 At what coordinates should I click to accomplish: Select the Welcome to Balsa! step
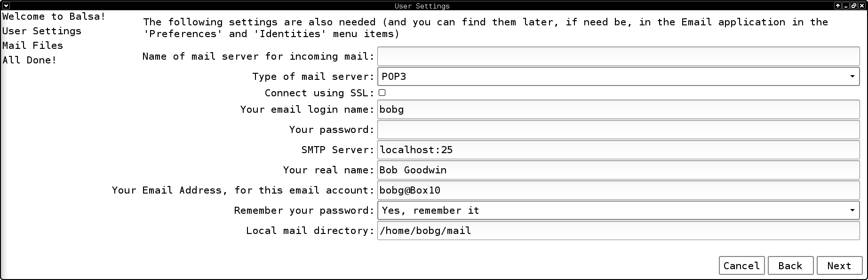[x=54, y=16]
